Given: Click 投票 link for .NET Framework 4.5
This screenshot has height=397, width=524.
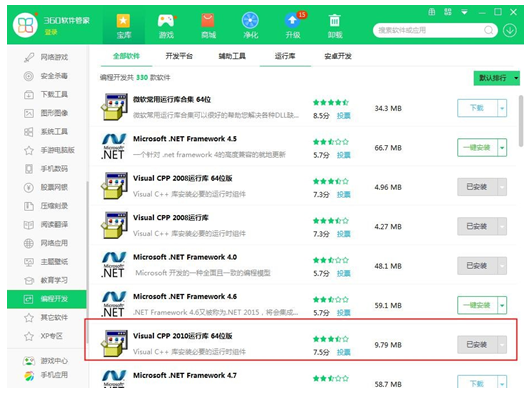Looking at the screenshot, I should [x=344, y=155].
